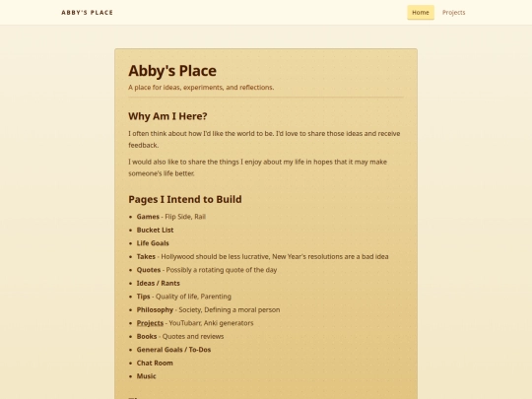This screenshot has height=399, width=532.
Task: Click the Philosophy list item
Action: (208, 309)
